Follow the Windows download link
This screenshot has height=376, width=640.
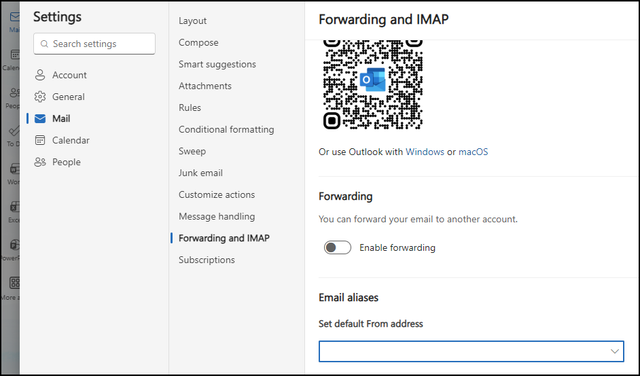point(425,152)
